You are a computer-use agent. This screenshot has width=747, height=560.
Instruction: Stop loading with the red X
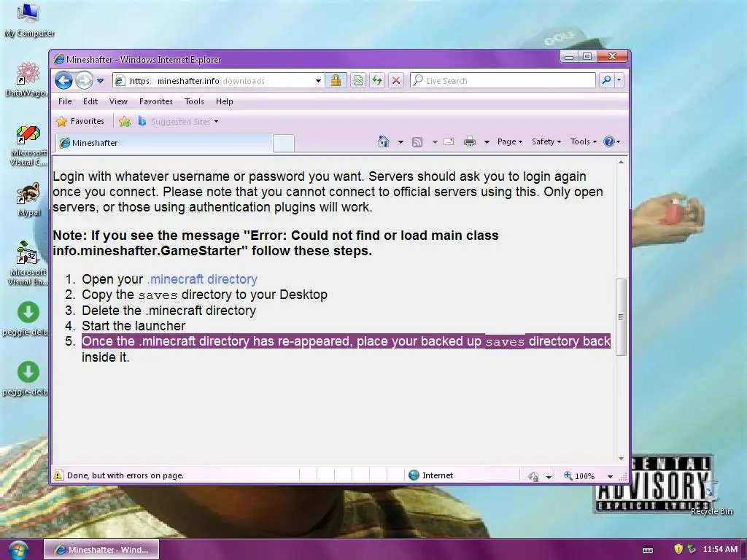click(x=396, y=80)
